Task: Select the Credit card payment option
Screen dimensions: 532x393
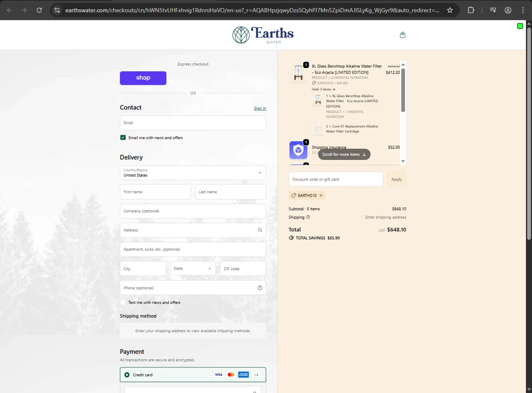Action: tap(127, 375)
